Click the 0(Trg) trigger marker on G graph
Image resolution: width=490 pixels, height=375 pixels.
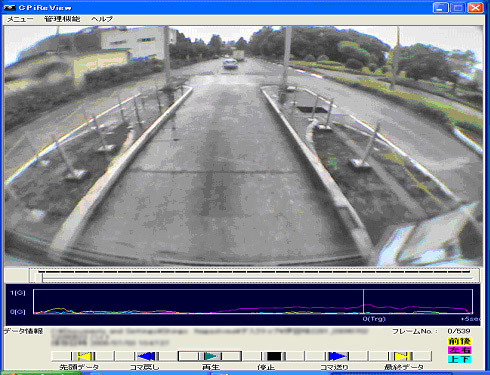coord(374,319)
